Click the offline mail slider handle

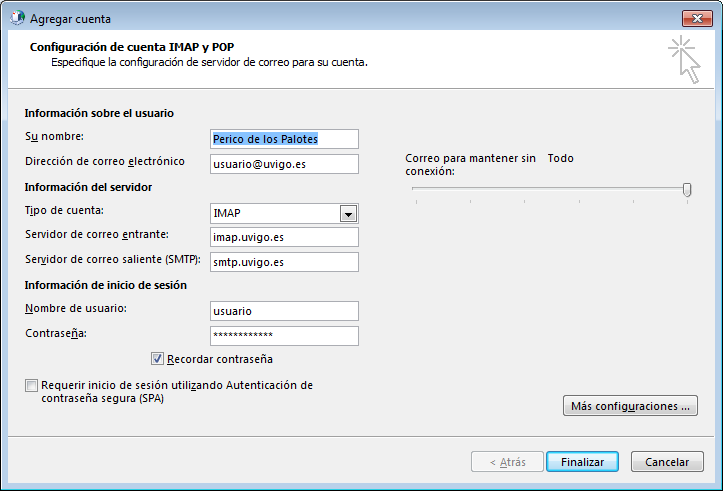[x=687, y=189]
